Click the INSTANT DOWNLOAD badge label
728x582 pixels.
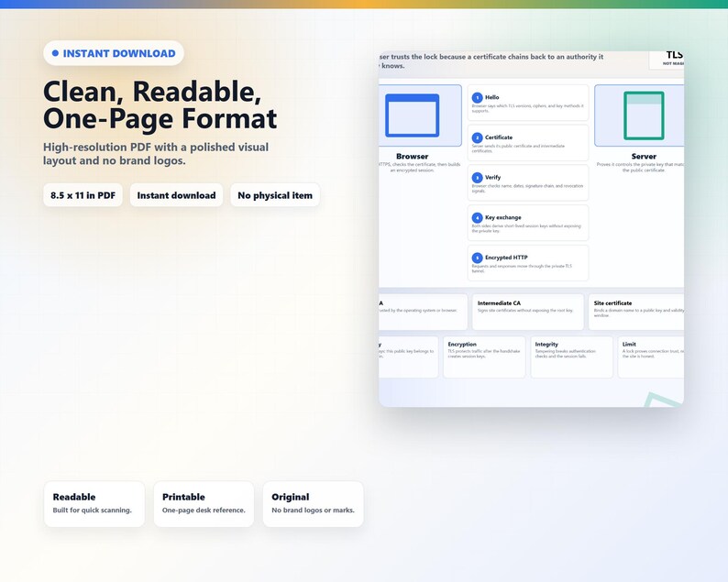(119, 53)
